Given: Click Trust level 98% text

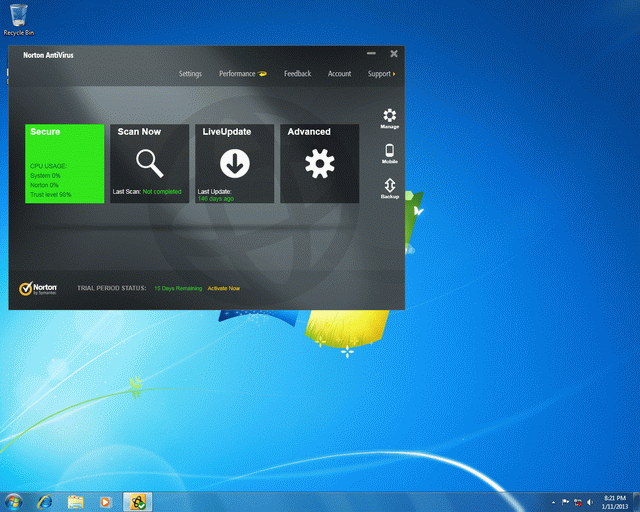Looking at the screenshot, I should [51, 195].
